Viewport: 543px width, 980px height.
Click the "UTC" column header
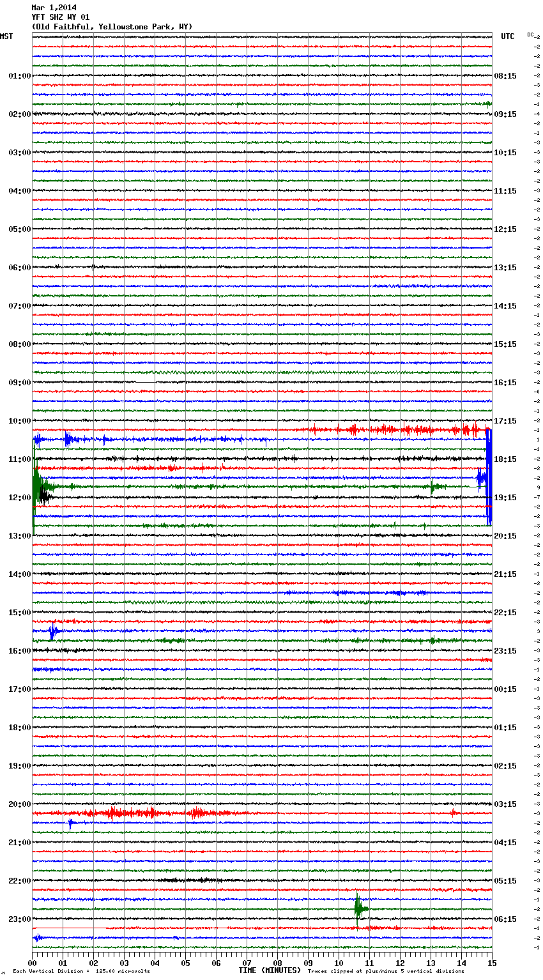(508, 36)
